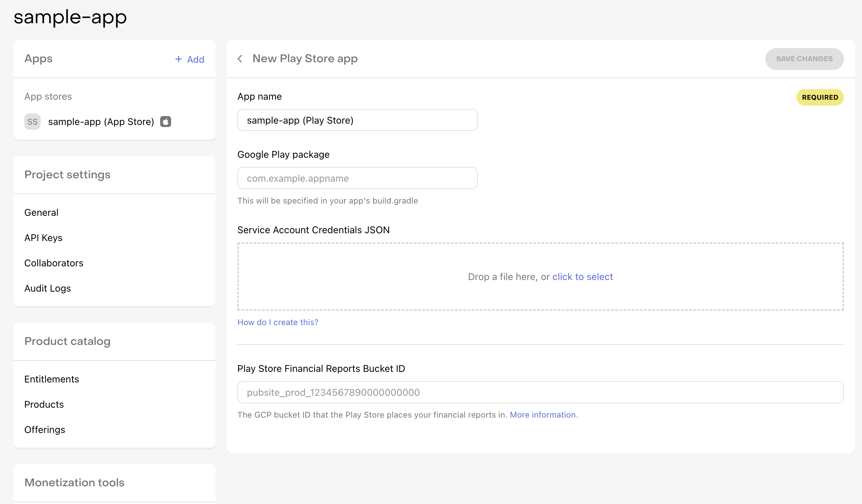
Task: Go to API Keys settings
Action: point(43,238)
